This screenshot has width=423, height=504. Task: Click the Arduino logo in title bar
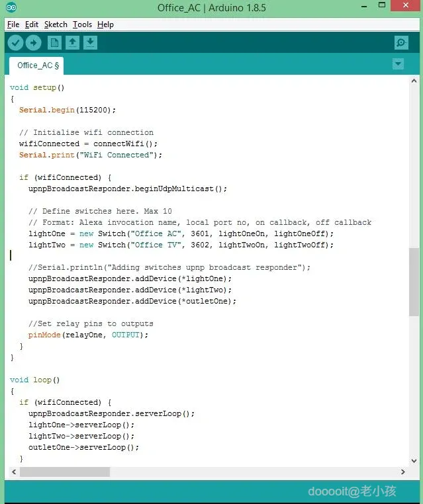[11, 7]
